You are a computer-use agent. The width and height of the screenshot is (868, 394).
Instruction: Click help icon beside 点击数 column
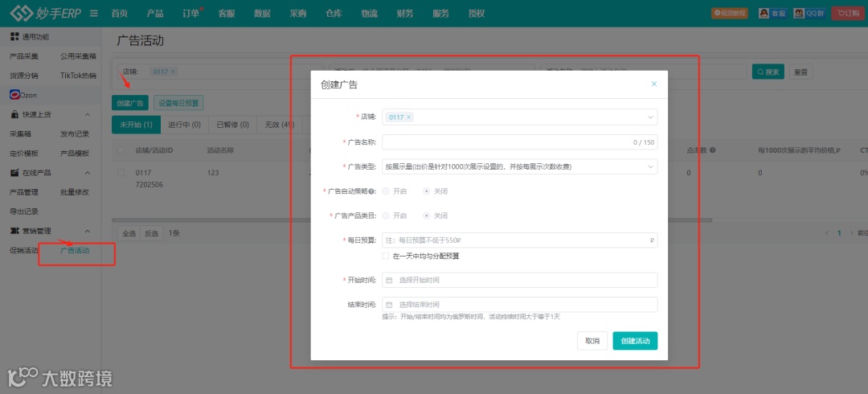[712, 150]
